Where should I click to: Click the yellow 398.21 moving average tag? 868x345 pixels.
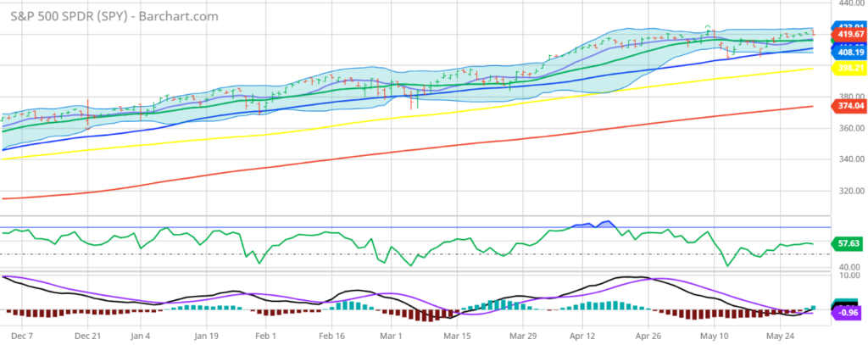(x=849, y=68)
